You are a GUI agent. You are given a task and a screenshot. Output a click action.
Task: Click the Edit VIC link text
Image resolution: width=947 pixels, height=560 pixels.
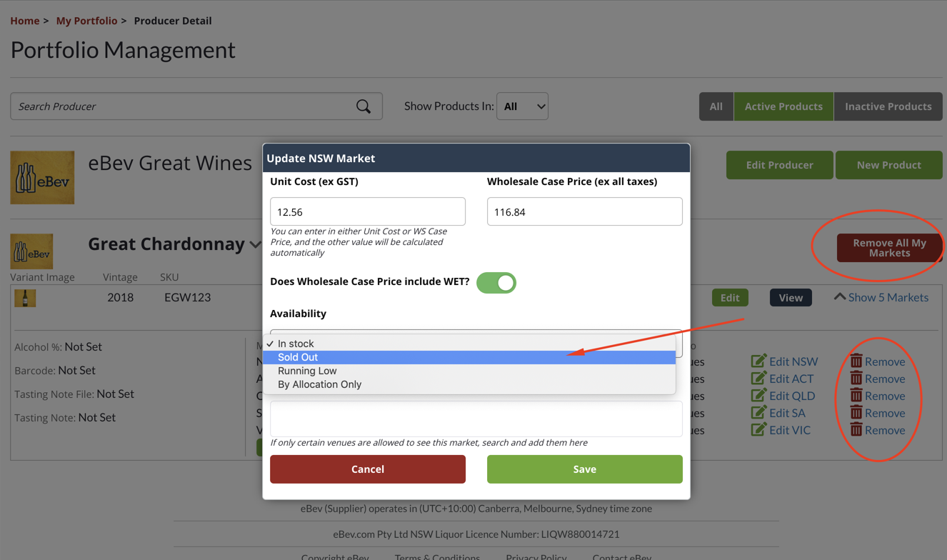tap(790, 430)
